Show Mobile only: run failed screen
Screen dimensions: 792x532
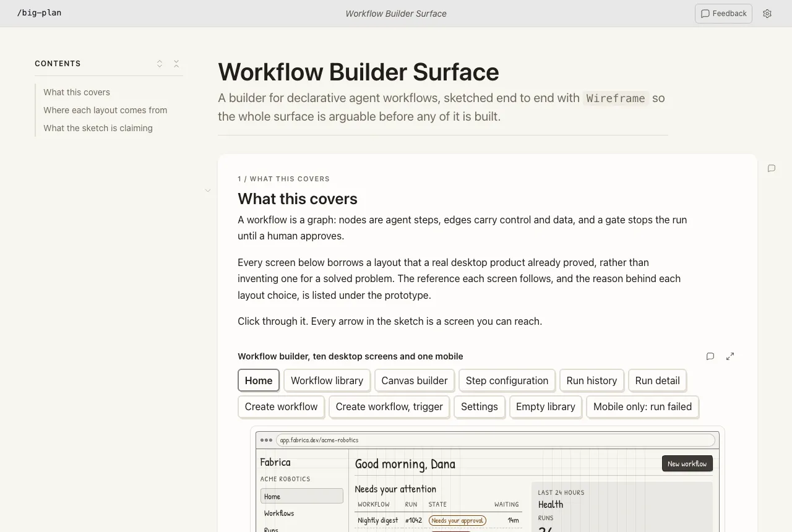click(642, 406)
